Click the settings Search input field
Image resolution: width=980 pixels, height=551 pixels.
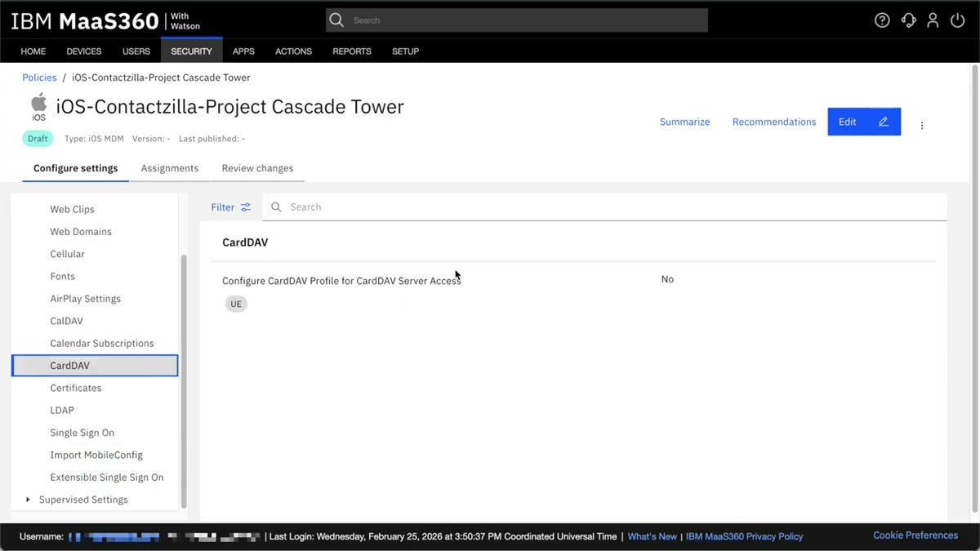(604, 207)
